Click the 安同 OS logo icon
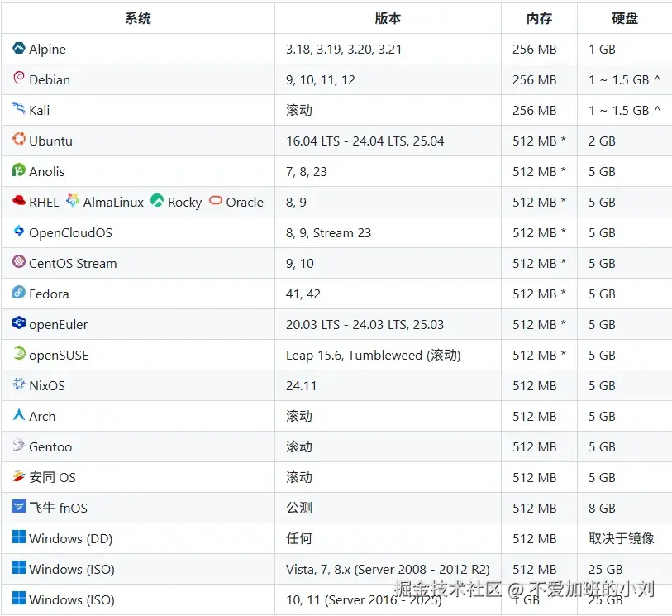The image size is (672, 616). (19, 475)
